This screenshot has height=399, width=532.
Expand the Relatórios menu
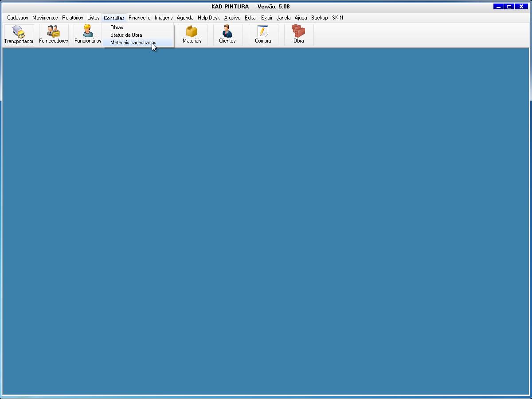point(72,18)
